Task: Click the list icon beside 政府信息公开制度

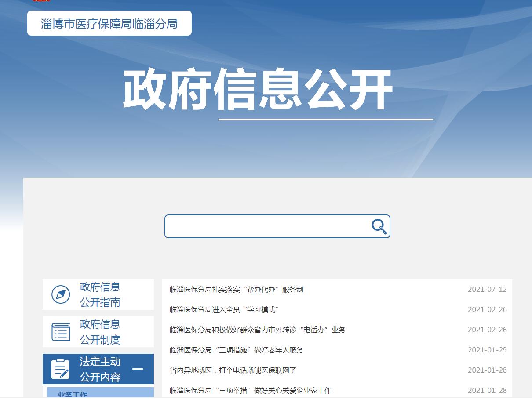Action: click(61, 332)
